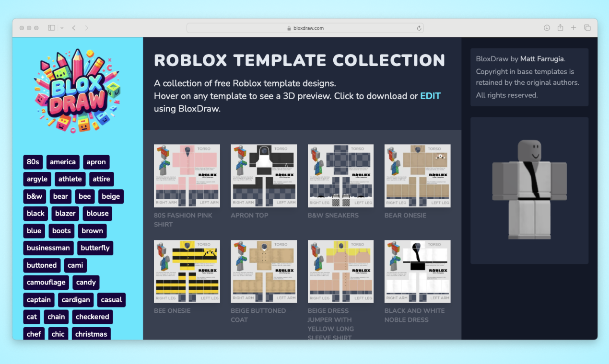Screen dimensions: 609x364
Task: Open the Beige Dress Jumper template thumbnail
Action: pyautogui.click(x=340, y=272)
